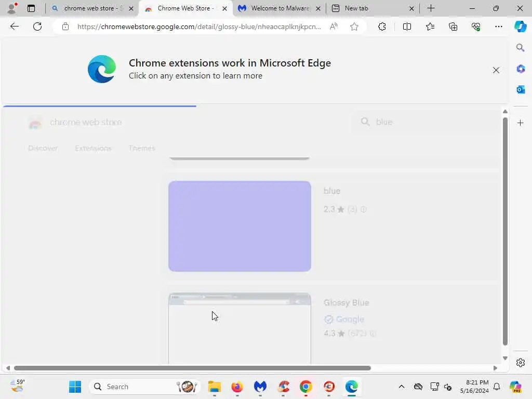Click the horizontal scrollbar thumb
Screen dimensions: 532x399
(192, 368)
